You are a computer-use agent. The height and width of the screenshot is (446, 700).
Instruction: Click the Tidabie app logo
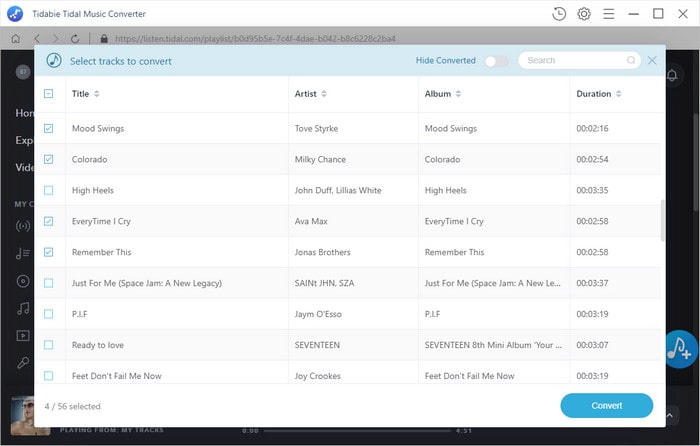point(15,13)
